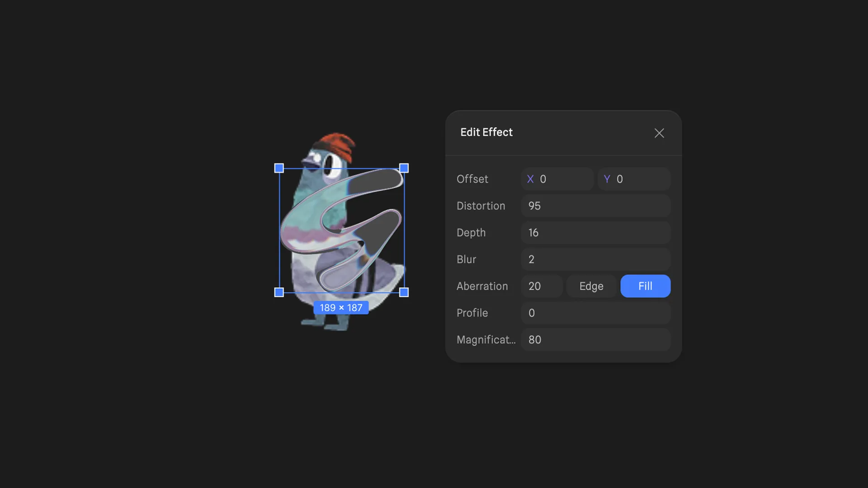Click the 189 × 187 size label

tap(341, 308)
